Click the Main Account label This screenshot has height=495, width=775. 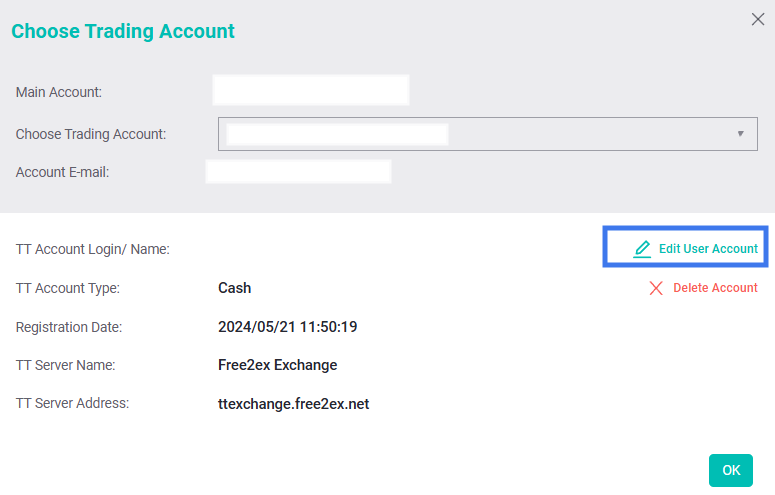click(59, 93)
